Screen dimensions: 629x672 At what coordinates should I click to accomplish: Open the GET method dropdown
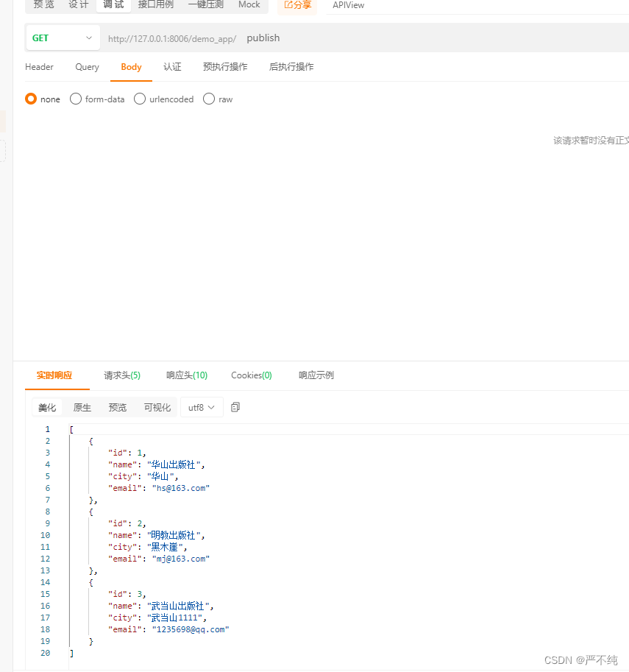coord(63,38)
